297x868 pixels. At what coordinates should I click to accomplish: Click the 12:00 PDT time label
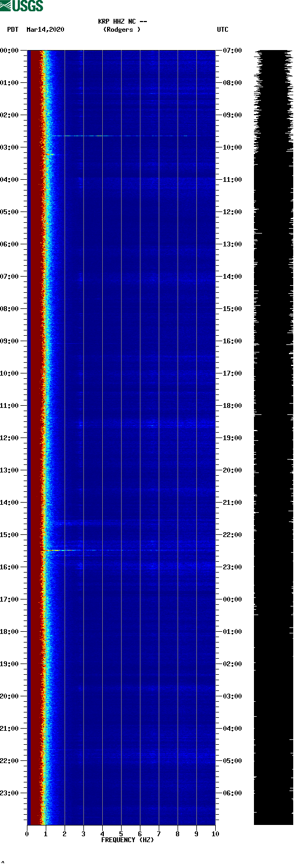tap(10, 438)
